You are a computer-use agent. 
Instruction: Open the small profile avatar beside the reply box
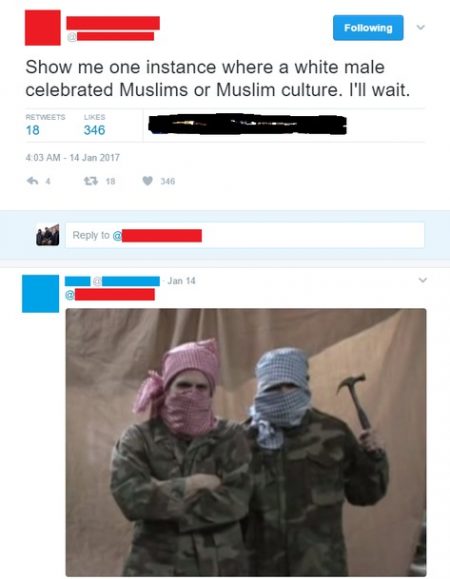tap(48, 235)
